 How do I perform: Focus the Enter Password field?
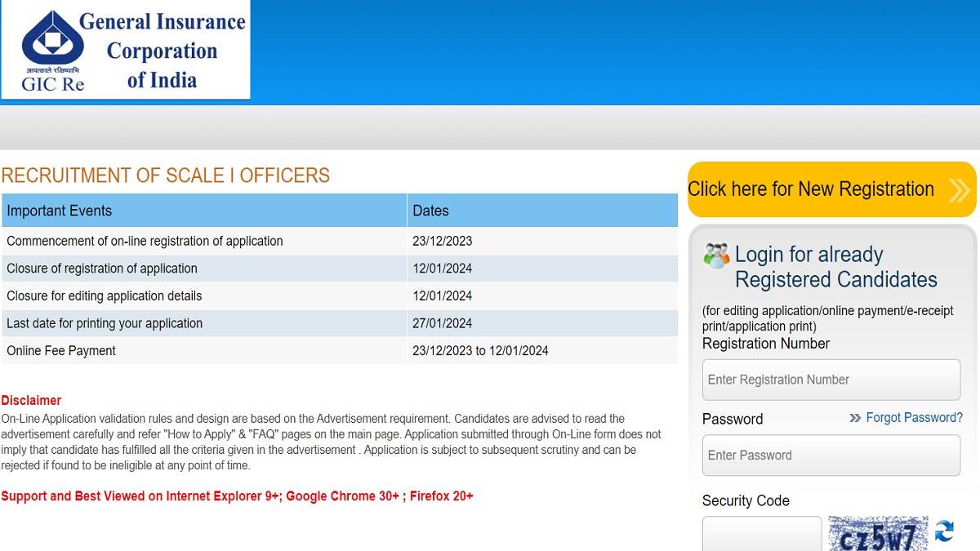click(831, 455)
